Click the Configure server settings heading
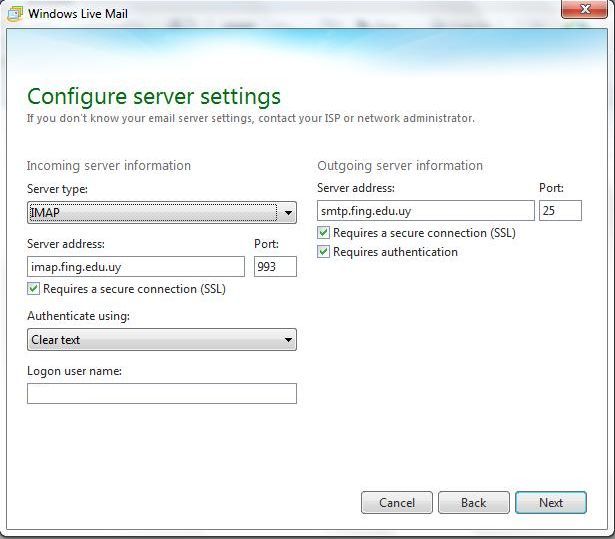The height and width of the screenshot is (539, 615). click(153, 97)
